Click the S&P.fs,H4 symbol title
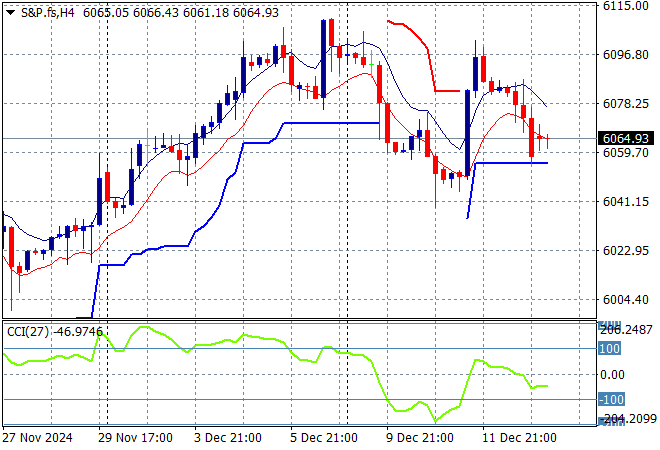The image size is (660, 450). (x=48, y=13)
